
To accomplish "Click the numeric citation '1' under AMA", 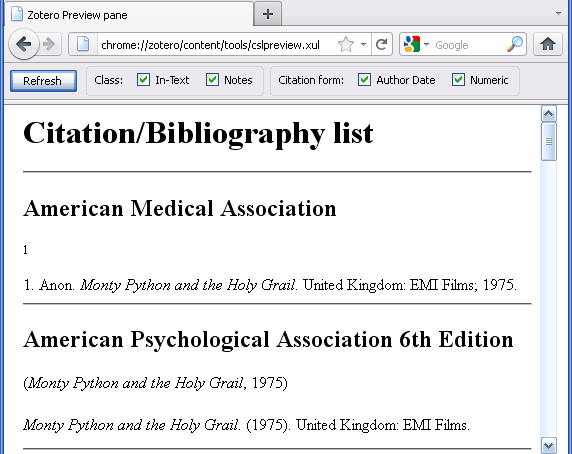I will (x=25, y=250).
